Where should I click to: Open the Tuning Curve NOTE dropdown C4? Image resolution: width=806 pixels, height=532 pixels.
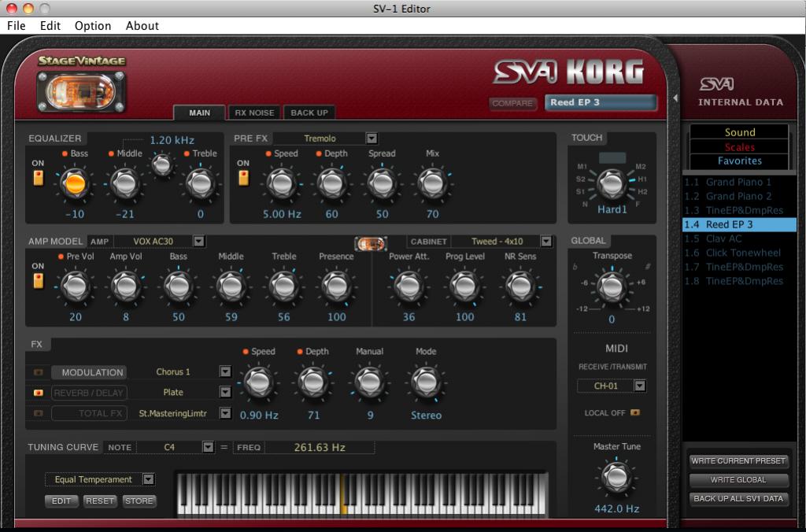tap(208, 447)
